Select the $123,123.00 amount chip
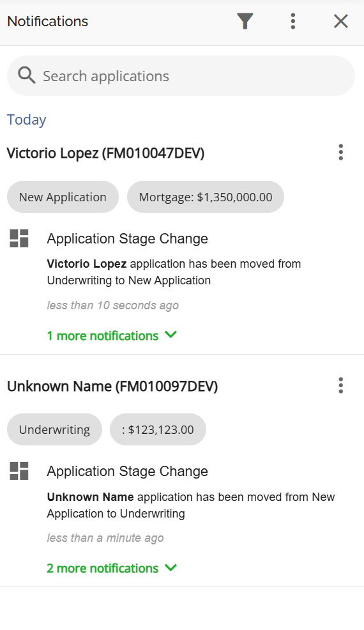Image resolution: width=364 pixels, height=630 pixels. 158,429
